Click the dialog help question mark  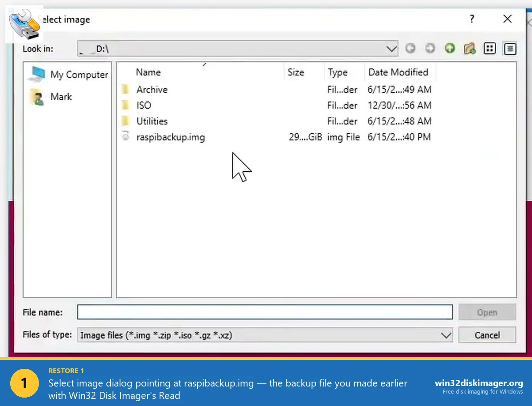(x=472, y=19)
